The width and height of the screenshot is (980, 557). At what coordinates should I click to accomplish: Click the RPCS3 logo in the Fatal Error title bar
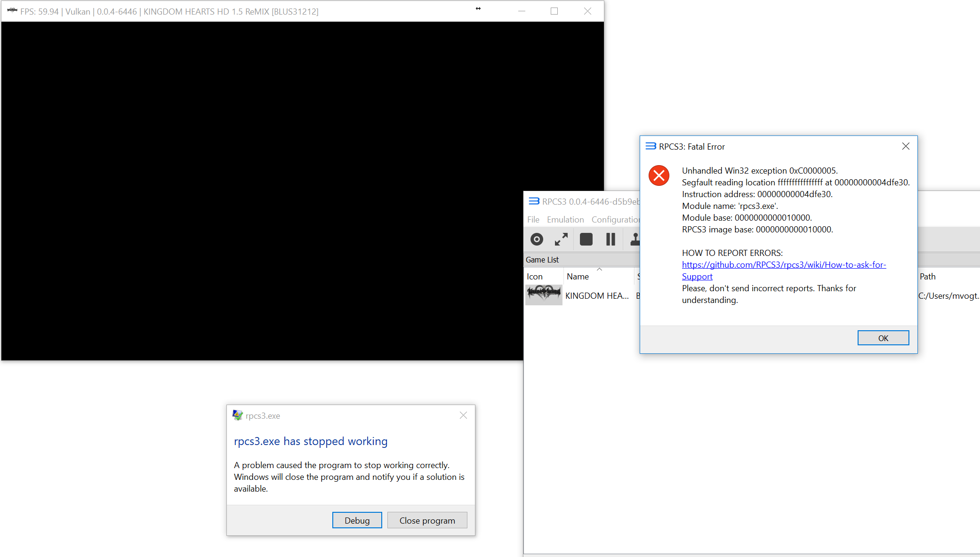click(651, 146)
